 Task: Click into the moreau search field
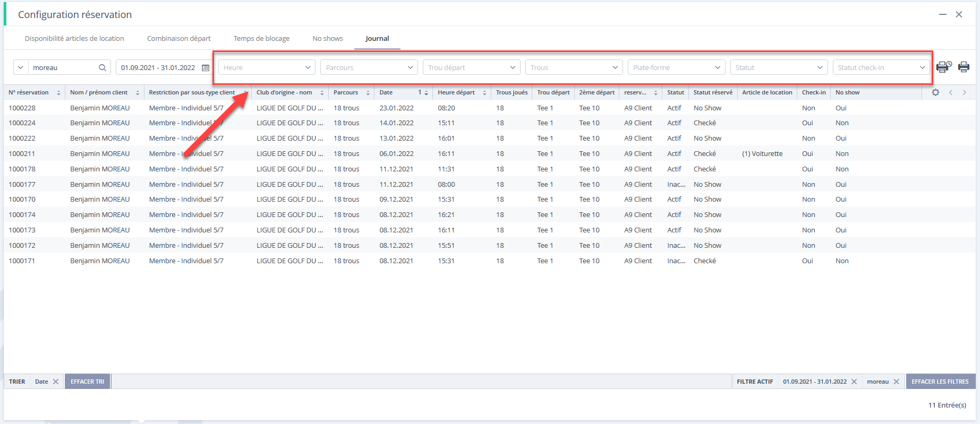click(x=63, y=67)
